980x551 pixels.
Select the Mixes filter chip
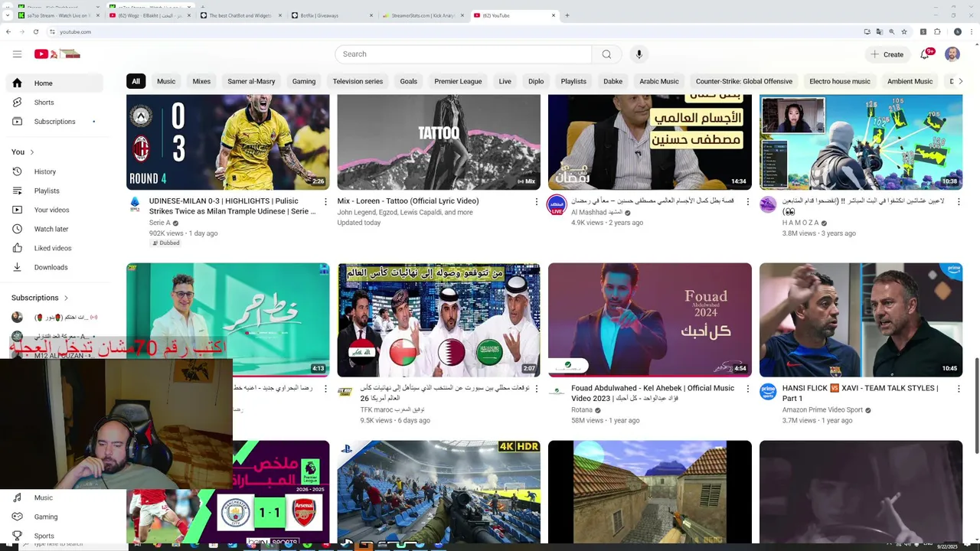click(201, 81)
